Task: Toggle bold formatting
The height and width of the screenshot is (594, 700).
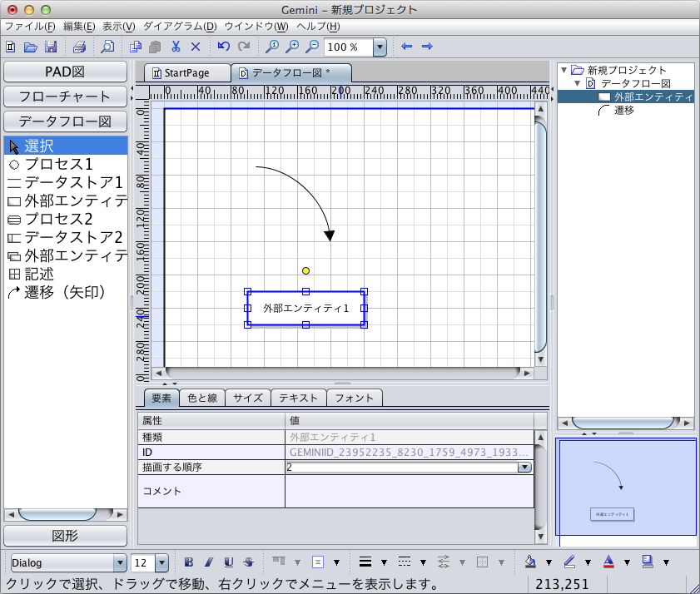Action: tap(189, 562)
